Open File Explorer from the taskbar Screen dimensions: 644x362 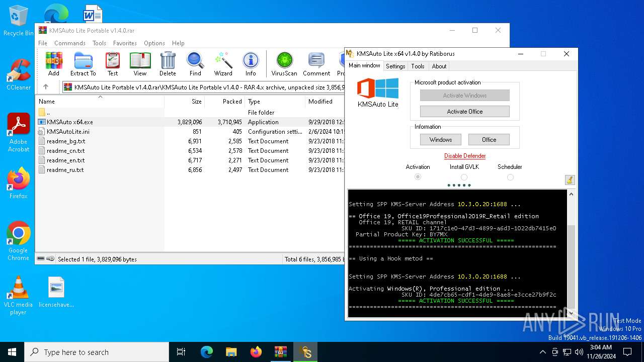[231, 352]
